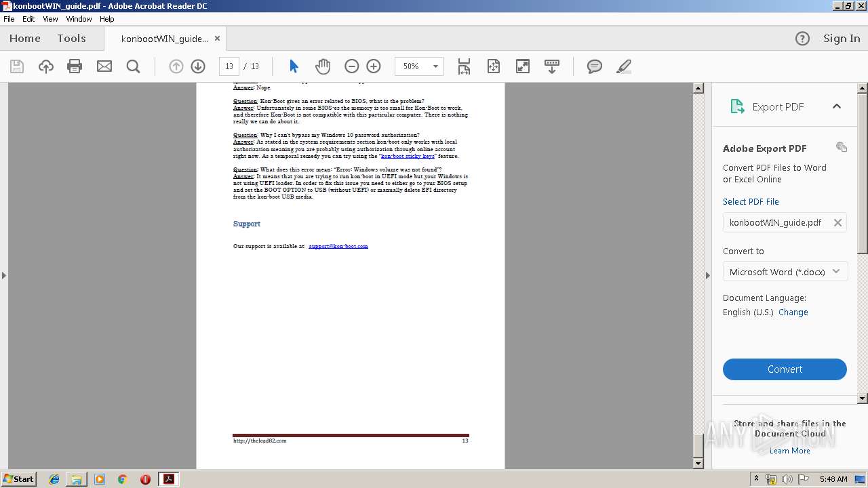Close the konbootWIN_guide document tab
The height and width of the screenshot is (488, 868).
point(217,39)
